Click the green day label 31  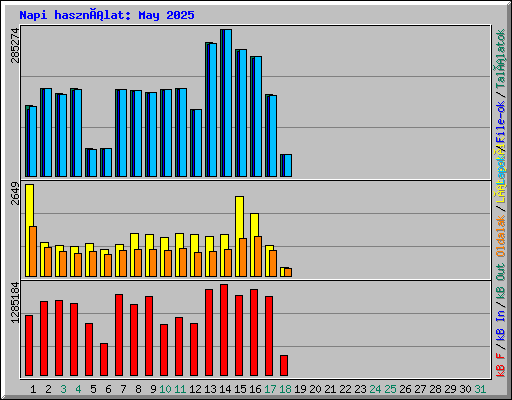[x=480, y=389]
